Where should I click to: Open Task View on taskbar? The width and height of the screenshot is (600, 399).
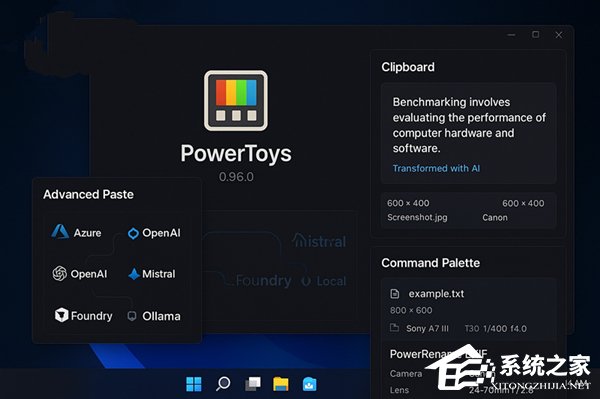click(x=253, y=384)
